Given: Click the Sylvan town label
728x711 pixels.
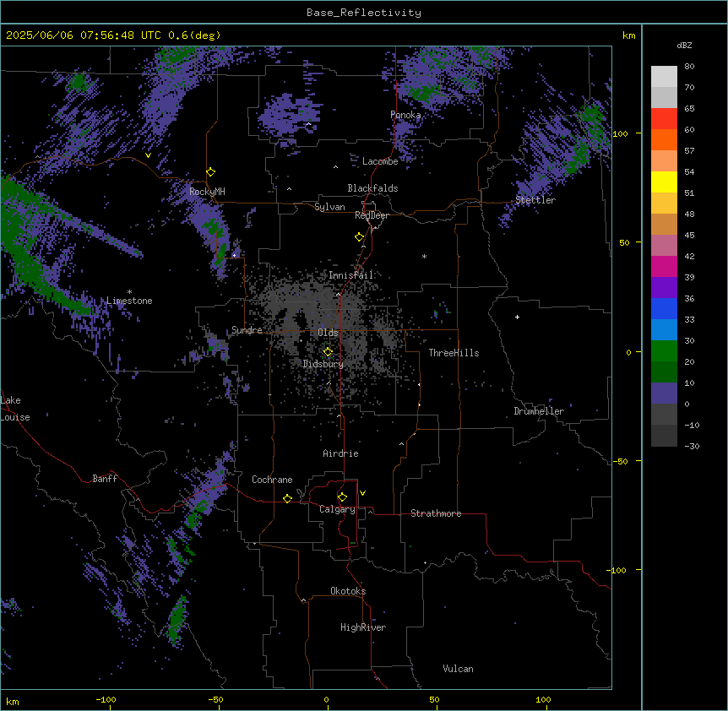Looking at the screenshot, I should coord(329,207).
